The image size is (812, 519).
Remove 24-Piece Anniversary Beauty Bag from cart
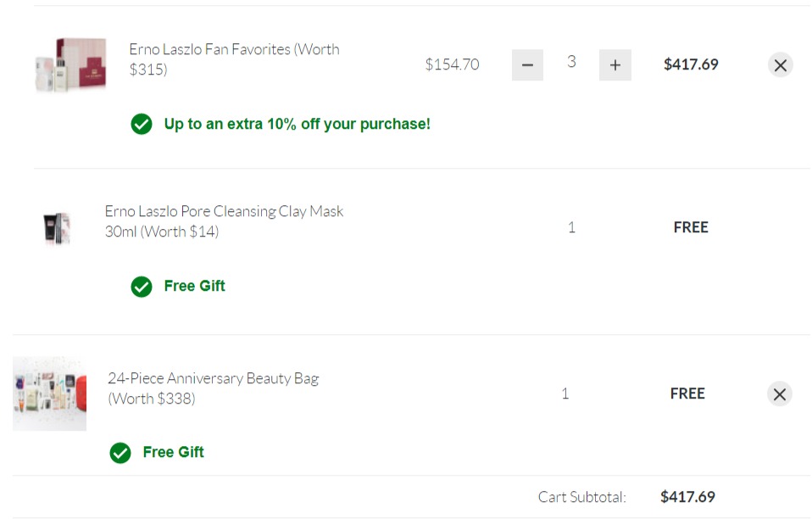[x=780, y=394]
